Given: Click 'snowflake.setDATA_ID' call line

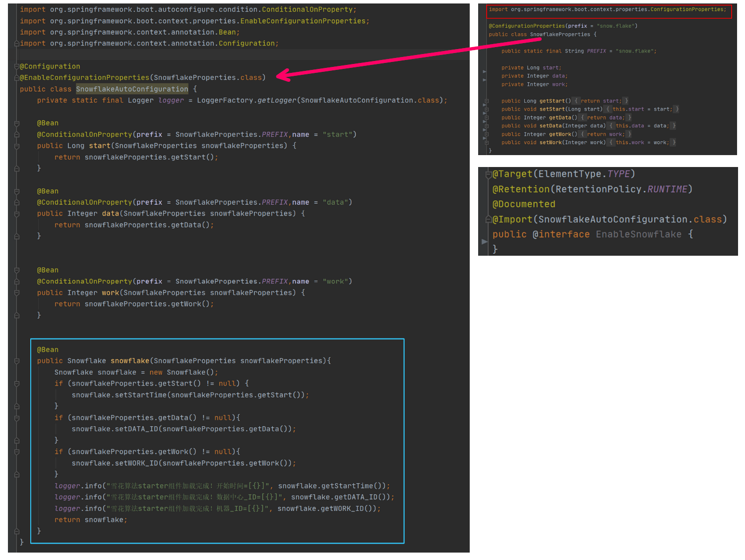Looking at the screenshot, I should 184,429.
